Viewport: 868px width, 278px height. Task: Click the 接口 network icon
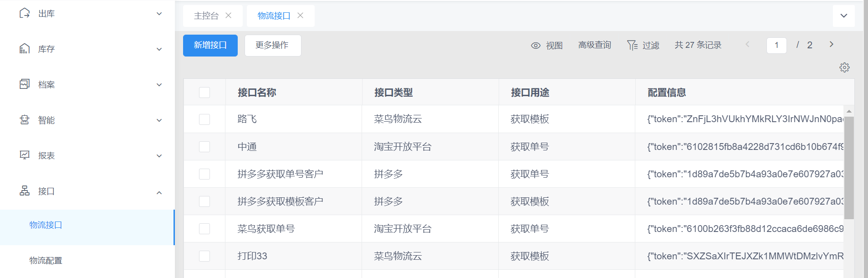tap(25, 191)
